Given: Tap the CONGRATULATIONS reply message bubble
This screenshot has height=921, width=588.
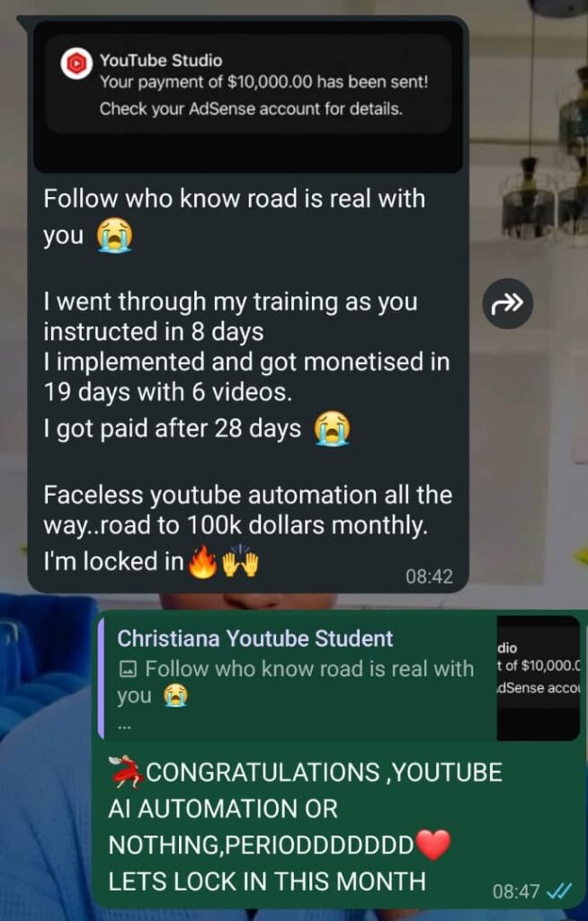Looking at the screenshot, I should (339, 759).
